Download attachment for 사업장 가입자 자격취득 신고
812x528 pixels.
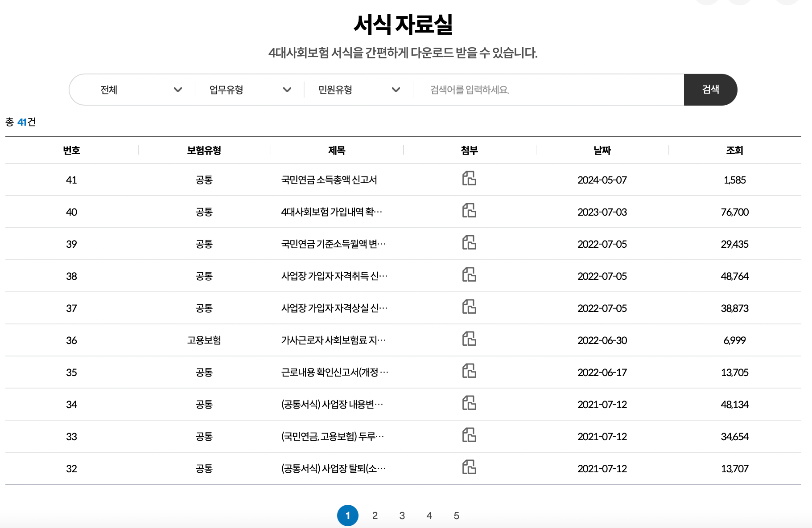(x=470, y=276)
